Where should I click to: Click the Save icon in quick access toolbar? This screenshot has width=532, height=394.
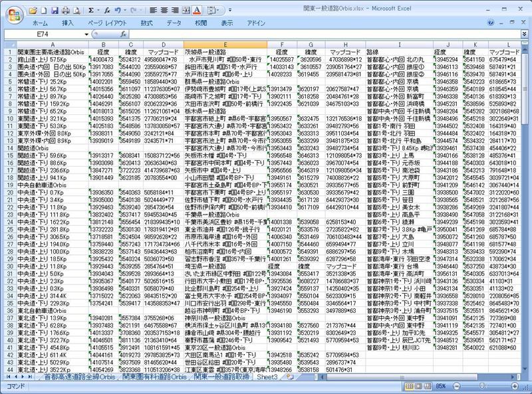coord(57,11)
